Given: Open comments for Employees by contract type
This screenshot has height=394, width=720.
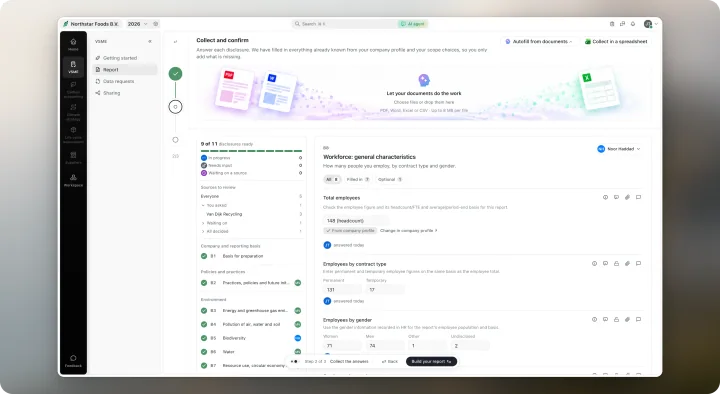Looking at the screenshot, I should pos(638,264).
